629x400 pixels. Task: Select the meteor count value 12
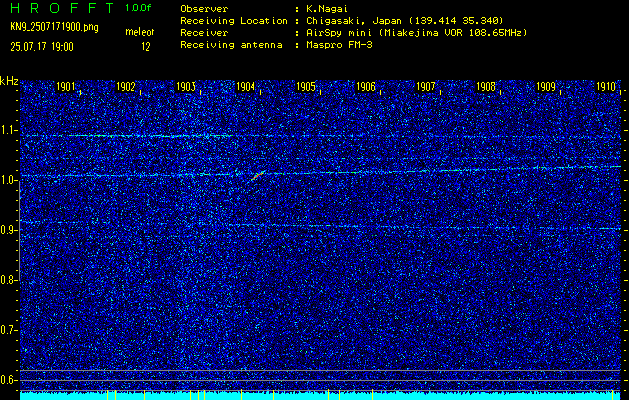click(146, 47)
